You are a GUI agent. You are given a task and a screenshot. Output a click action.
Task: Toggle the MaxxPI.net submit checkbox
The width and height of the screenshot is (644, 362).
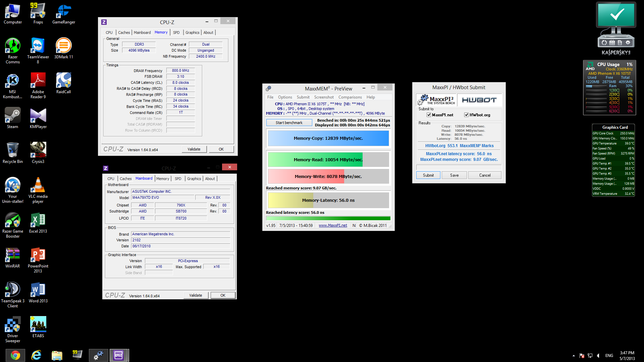click(429, 115)
